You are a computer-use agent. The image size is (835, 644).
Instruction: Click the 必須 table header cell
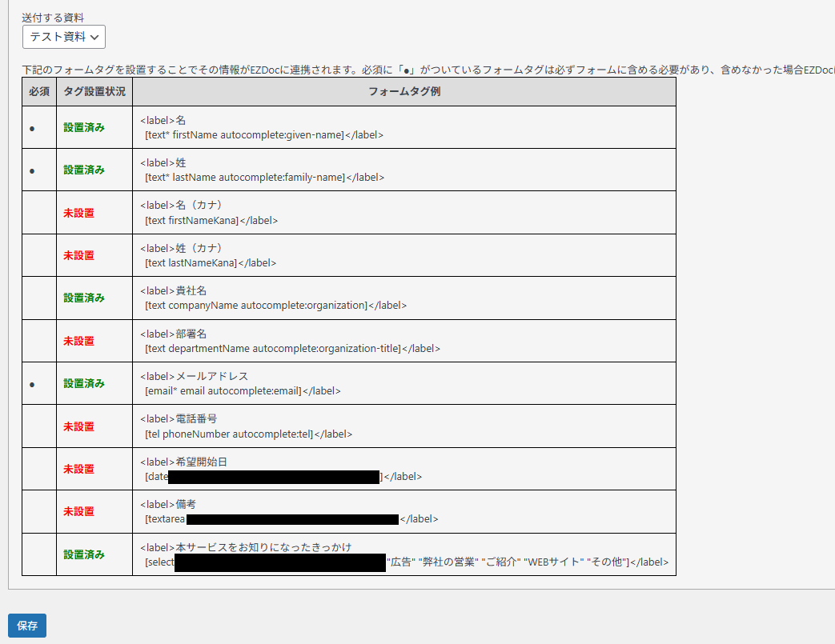[38, 91]
